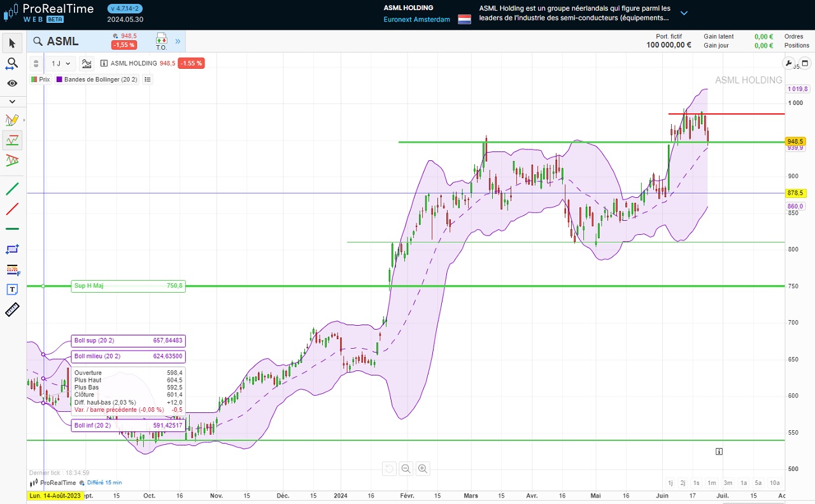Open the 1 J timeframe dropdown

click(x=62, y=64)
